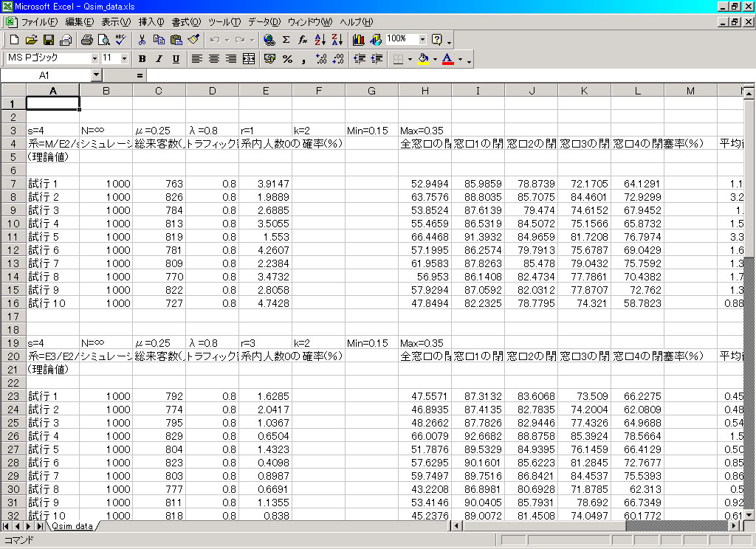The height and width of the screenshot is (549, 756).
Task: Click the AutoSum sigma icon
Action: click(x=286, y=39)
